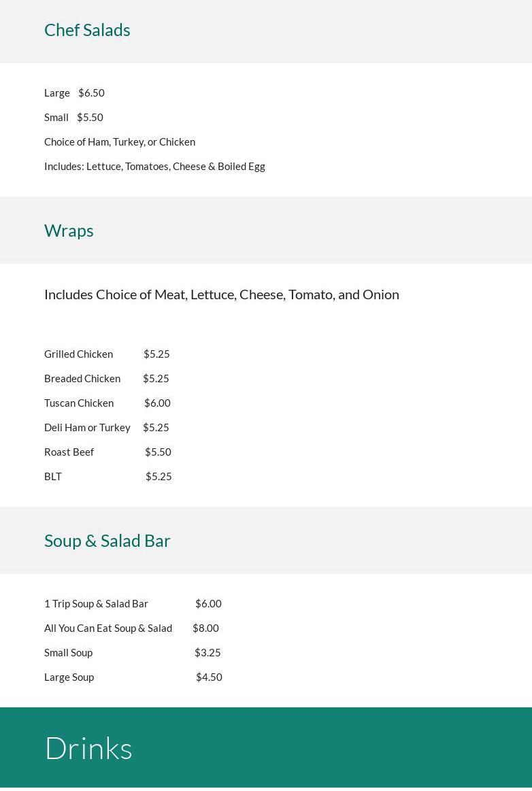Screen dimensions: 532x791
Task: Select the Roast Beef wrap item
Action: (x=69, y=452)
